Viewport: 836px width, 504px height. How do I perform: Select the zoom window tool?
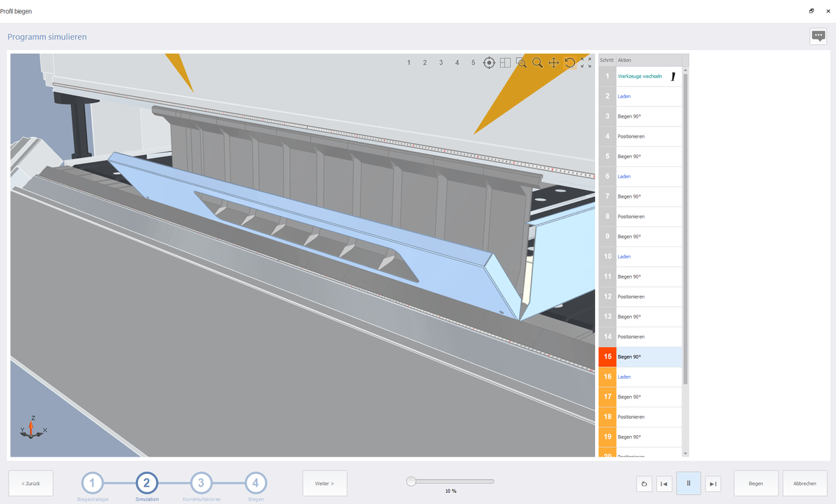(x=521, y=63)
